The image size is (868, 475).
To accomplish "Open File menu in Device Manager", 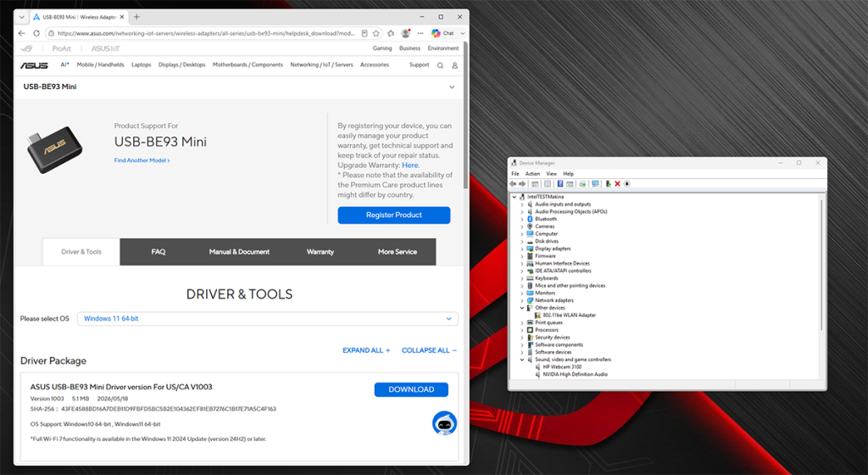I will [515, 174].
